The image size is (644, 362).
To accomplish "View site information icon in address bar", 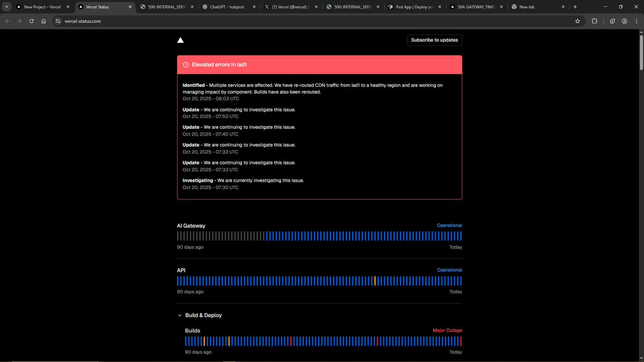I will [58, 21].
